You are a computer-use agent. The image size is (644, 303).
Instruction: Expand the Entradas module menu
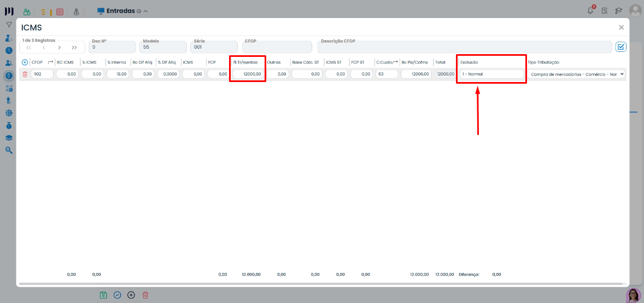tap(145, 11)
